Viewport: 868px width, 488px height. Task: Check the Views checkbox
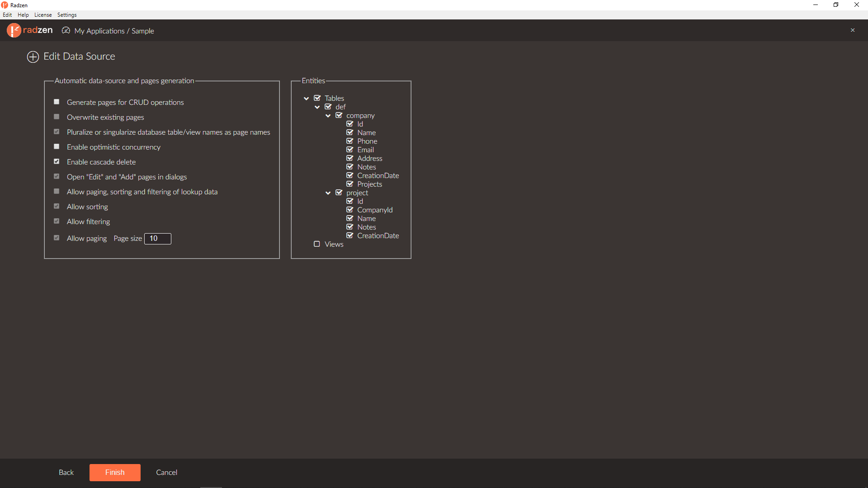pos(317,244)
